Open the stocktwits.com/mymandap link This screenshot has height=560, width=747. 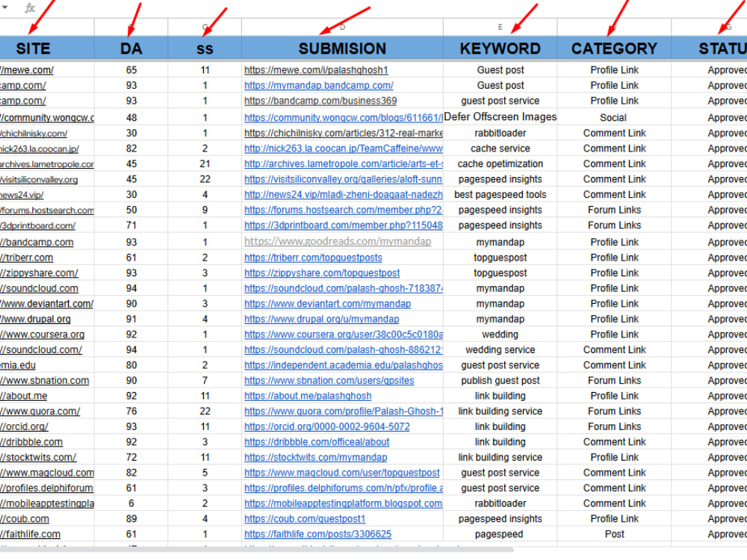(315, 457)
